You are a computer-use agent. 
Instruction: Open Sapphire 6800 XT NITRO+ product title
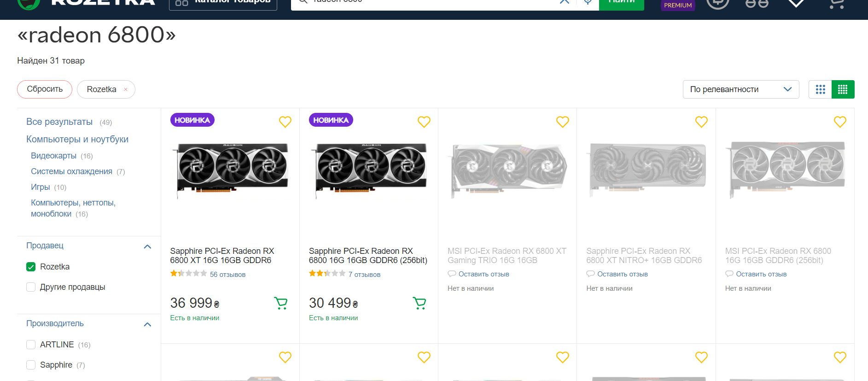(x=644, y=256)
